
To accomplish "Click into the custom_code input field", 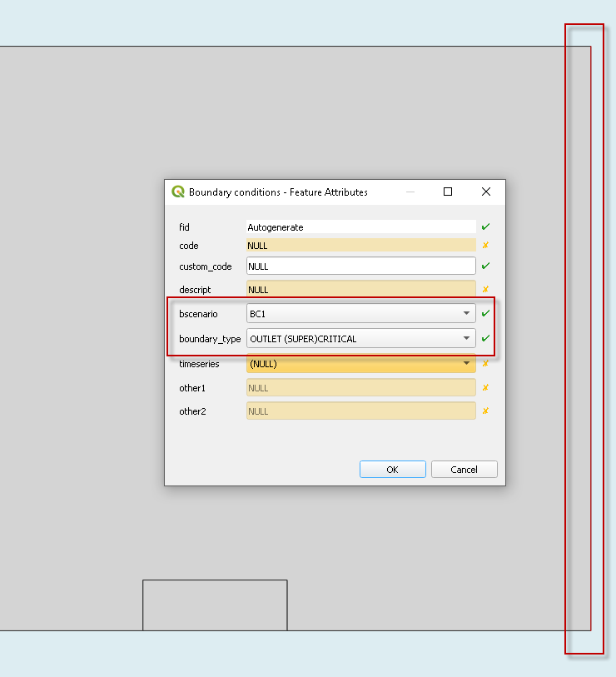I will pos(361,266).
